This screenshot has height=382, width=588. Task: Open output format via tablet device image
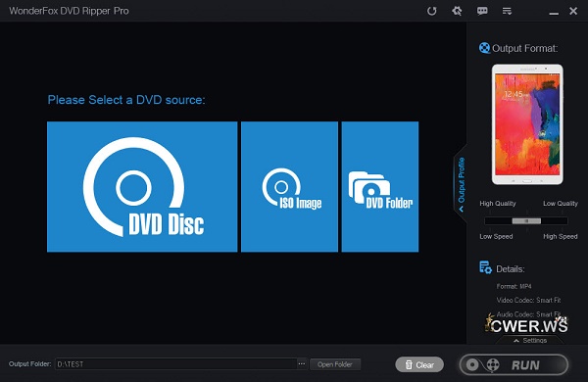527,124
